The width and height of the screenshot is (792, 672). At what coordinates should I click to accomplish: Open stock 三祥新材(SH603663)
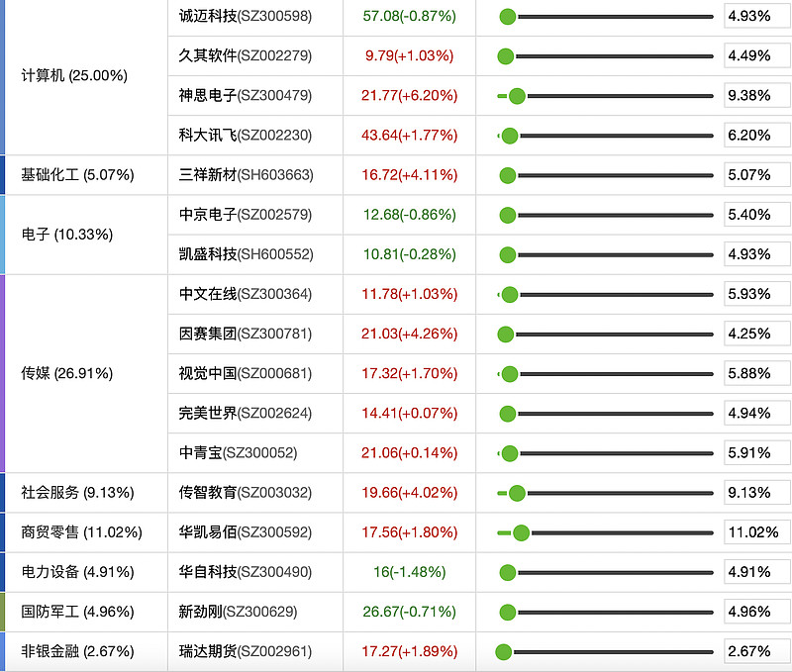246,175
